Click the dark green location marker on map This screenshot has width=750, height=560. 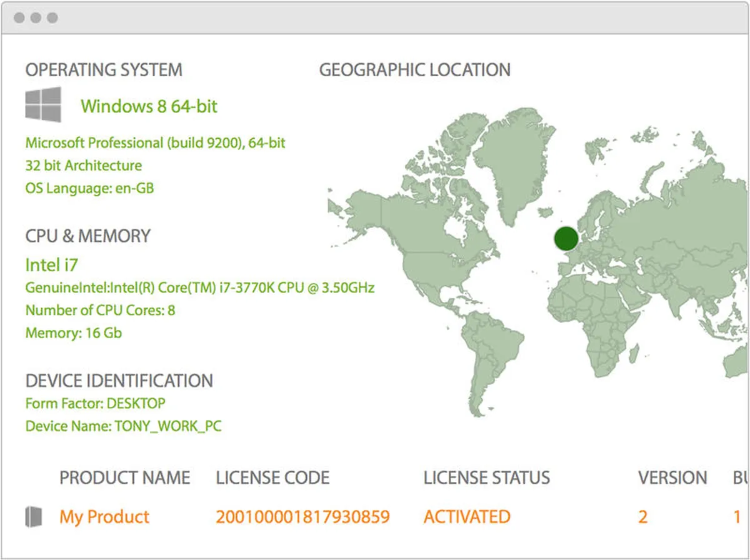(566, 238)
